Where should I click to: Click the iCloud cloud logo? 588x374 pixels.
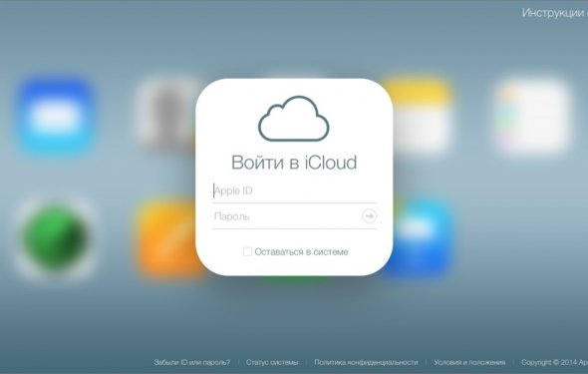click(294, 119)
